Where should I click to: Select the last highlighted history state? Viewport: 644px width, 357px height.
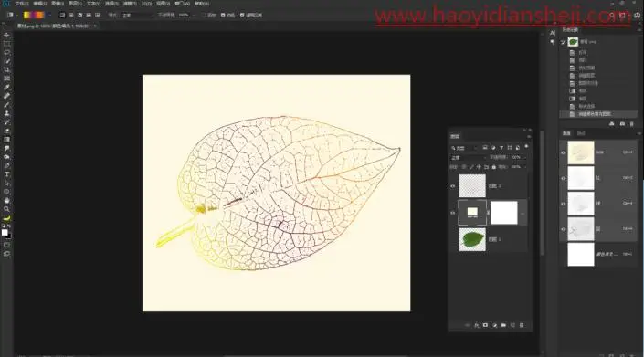(x=599, y=114)
